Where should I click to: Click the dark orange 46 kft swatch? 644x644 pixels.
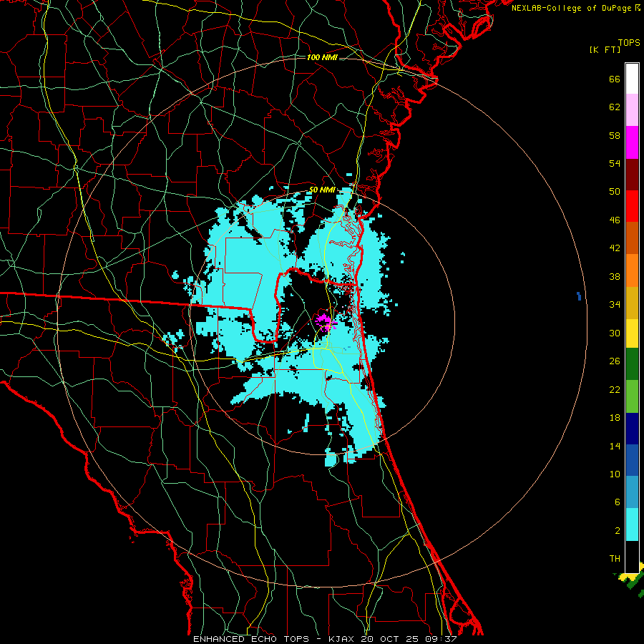[632, 238]
